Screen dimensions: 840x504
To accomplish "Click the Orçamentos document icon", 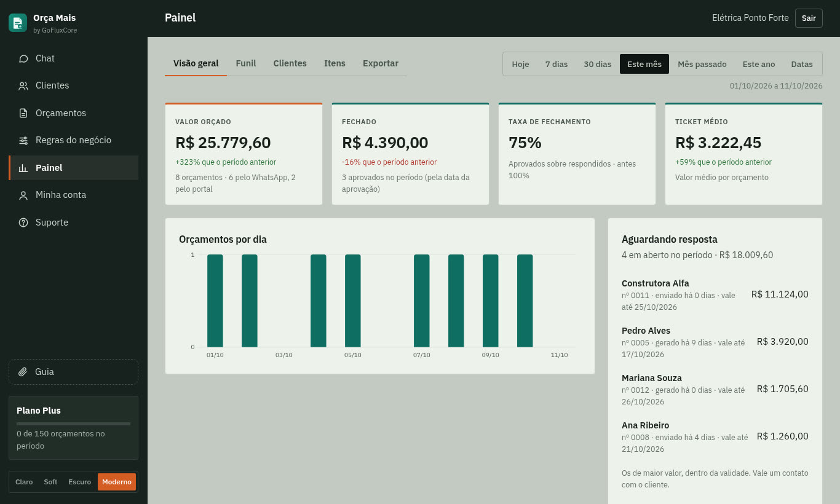I will point(23,113).
